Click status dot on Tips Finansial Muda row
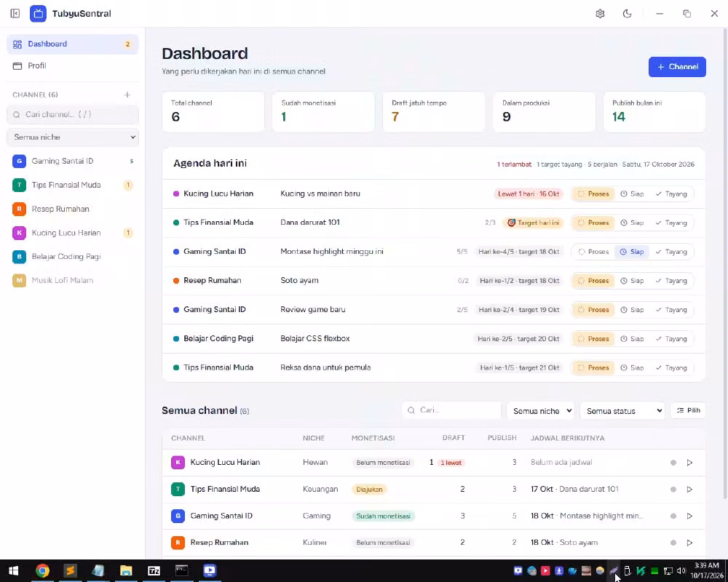The image size is (728, 582). point(673,489)
